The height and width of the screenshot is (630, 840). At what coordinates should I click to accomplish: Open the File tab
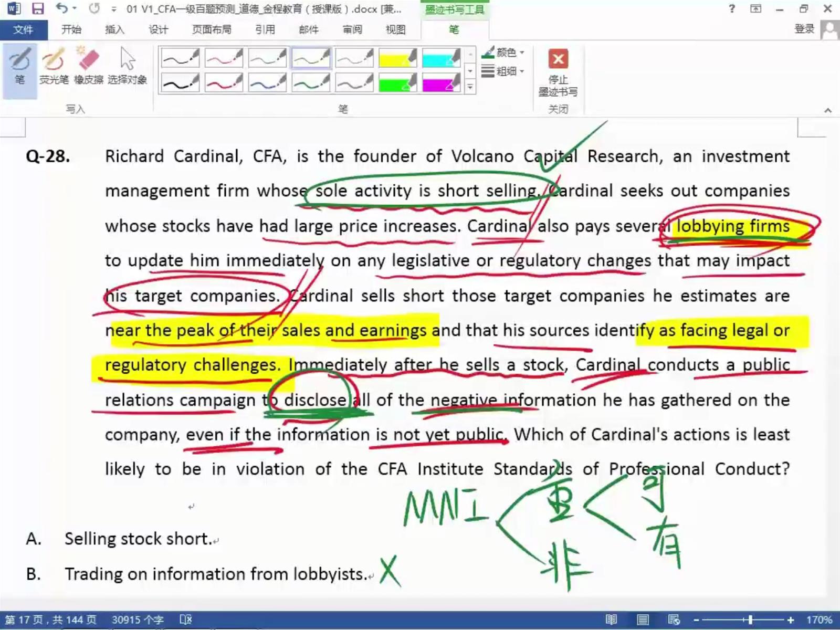23,30
